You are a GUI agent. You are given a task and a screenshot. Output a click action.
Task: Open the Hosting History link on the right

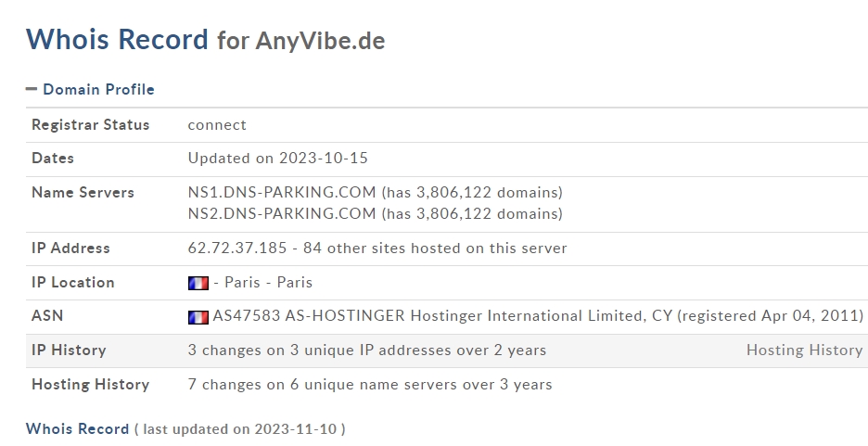pos(804,350)
